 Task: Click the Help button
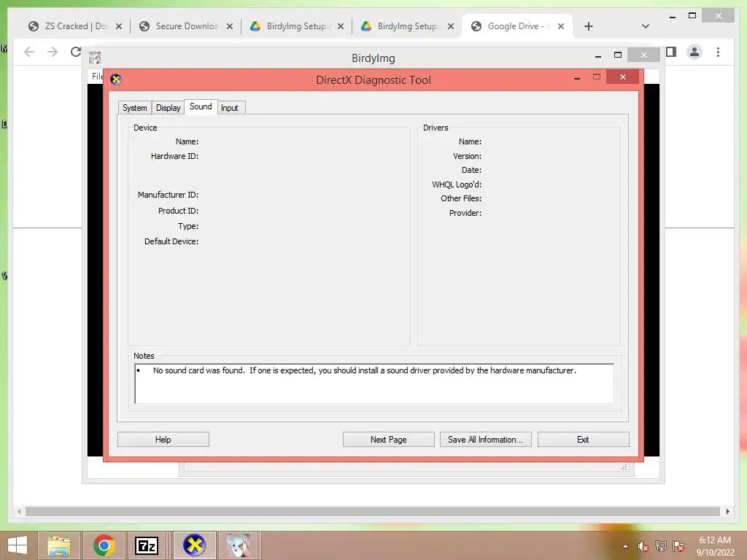point(163,440)
